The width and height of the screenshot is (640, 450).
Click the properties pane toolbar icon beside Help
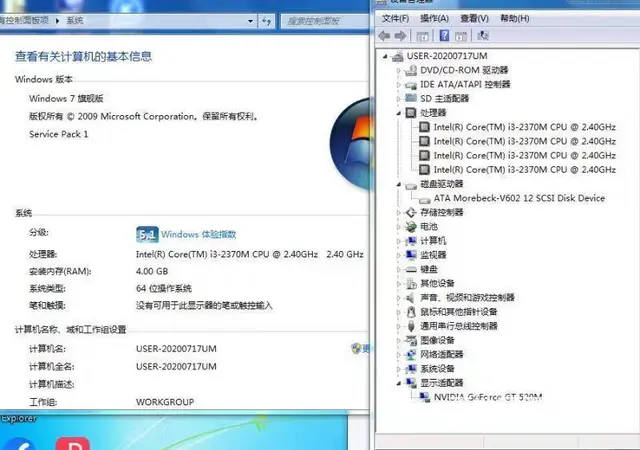[x=461, y=36]
